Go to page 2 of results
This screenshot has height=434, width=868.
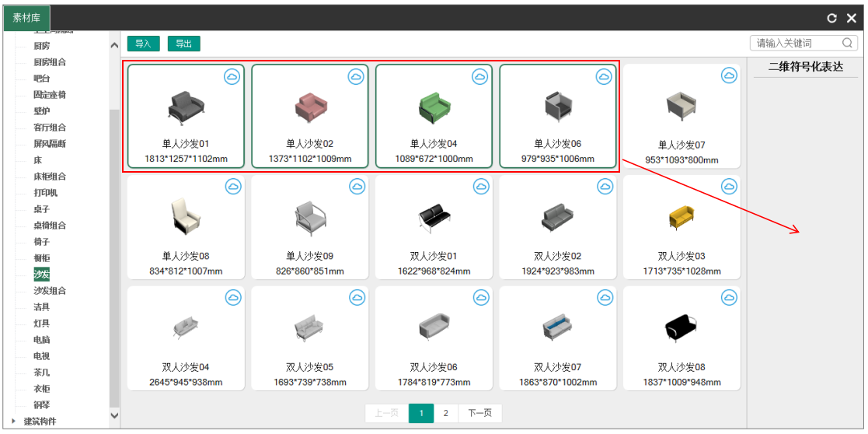[x=445, y=413]
